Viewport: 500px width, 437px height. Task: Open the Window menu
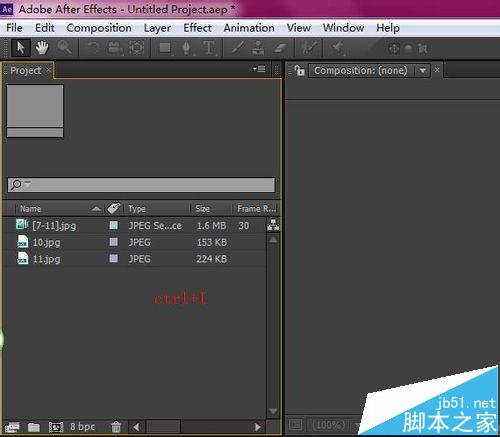point(343,28)
